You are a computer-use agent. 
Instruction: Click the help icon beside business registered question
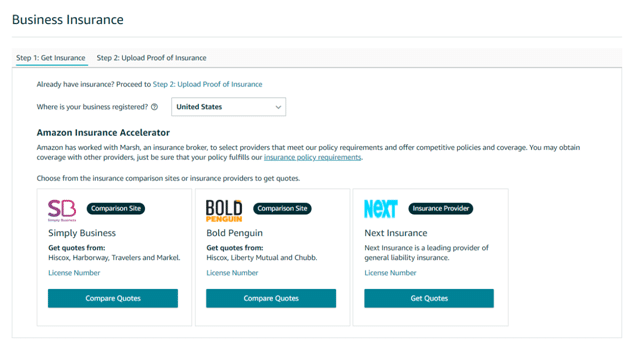pos(154,107)
